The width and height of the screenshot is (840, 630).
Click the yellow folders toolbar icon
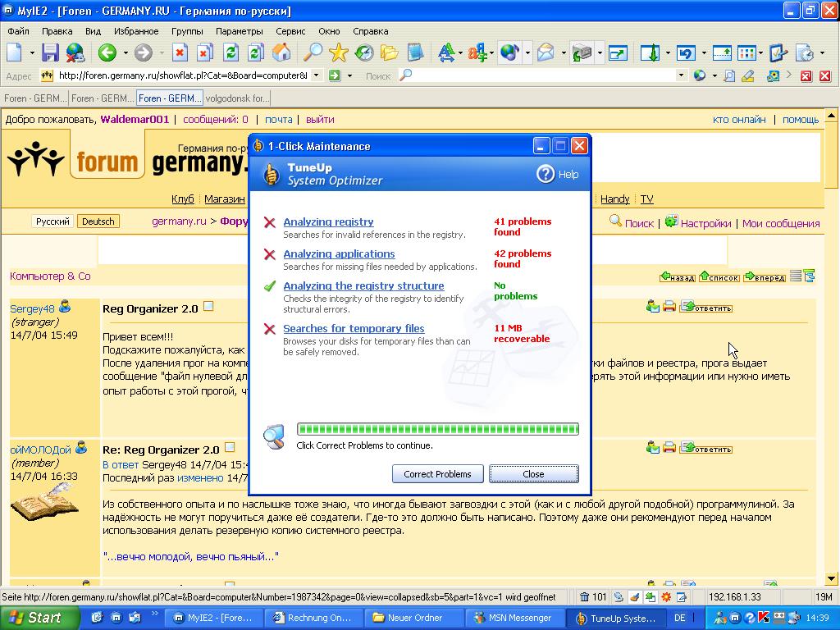point(390,52)
